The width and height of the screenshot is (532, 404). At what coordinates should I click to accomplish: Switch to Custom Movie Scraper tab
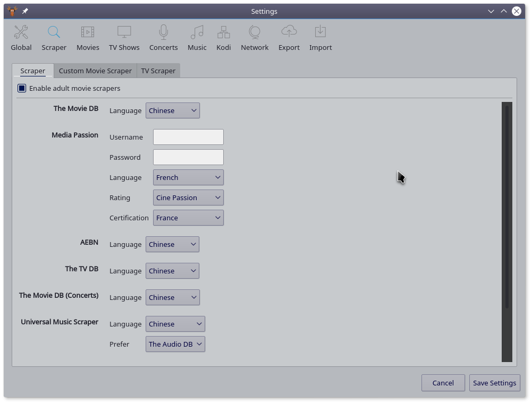click(x=95, y=71)
